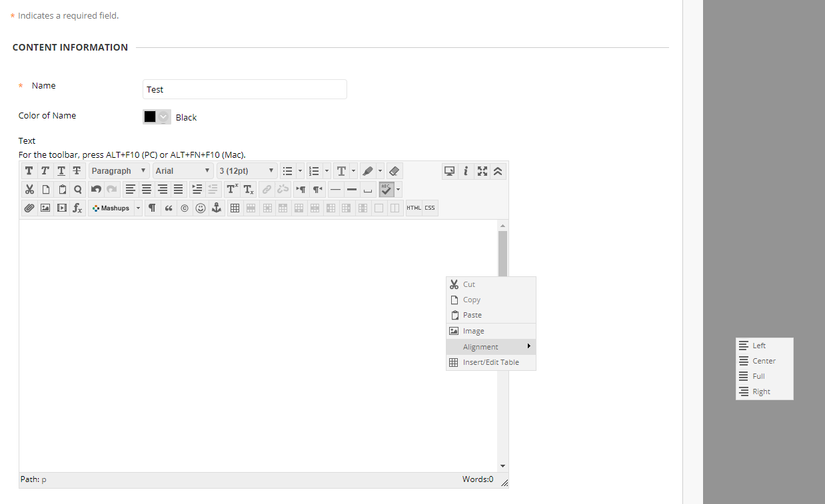Select Center in the Alignment submenu
825x504 pixels.
pos(764,361)
